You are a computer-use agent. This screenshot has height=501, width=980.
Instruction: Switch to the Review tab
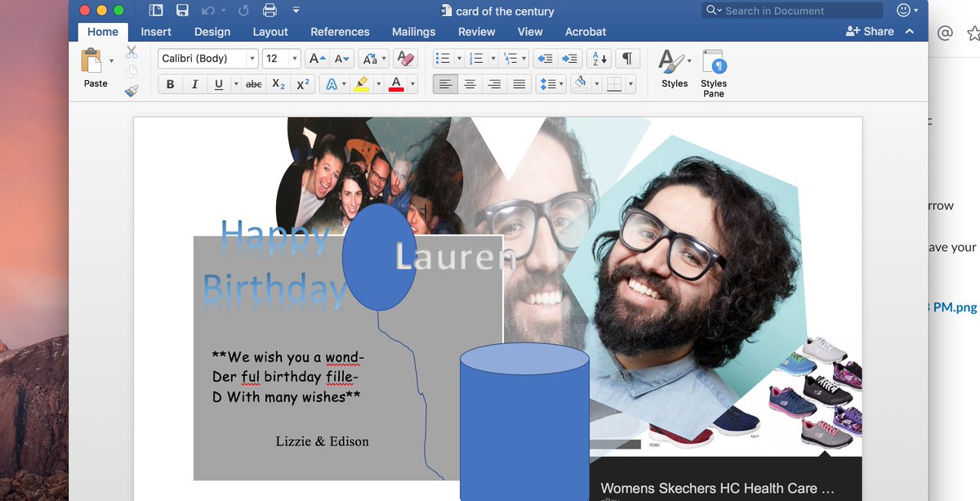476,31
